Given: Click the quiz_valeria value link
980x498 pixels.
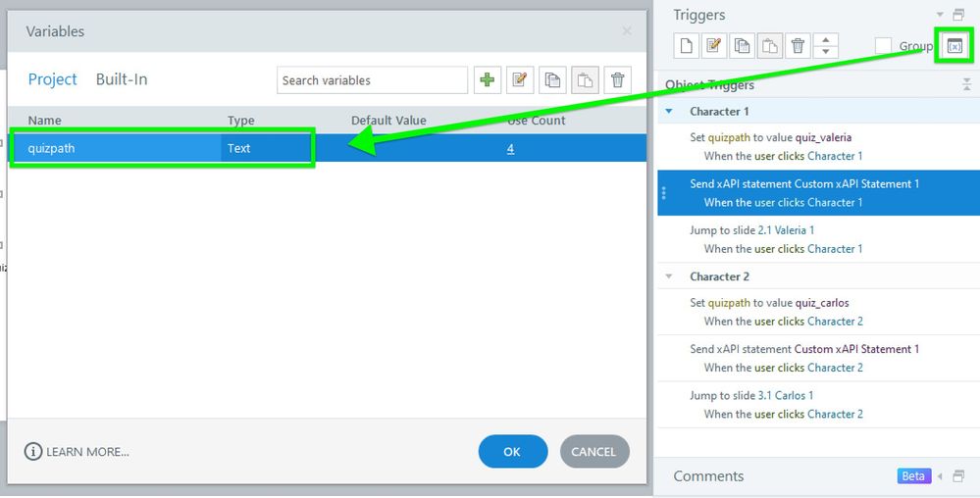Looking at the screenshot, I should pyautogui.click(x=823, y=137).
